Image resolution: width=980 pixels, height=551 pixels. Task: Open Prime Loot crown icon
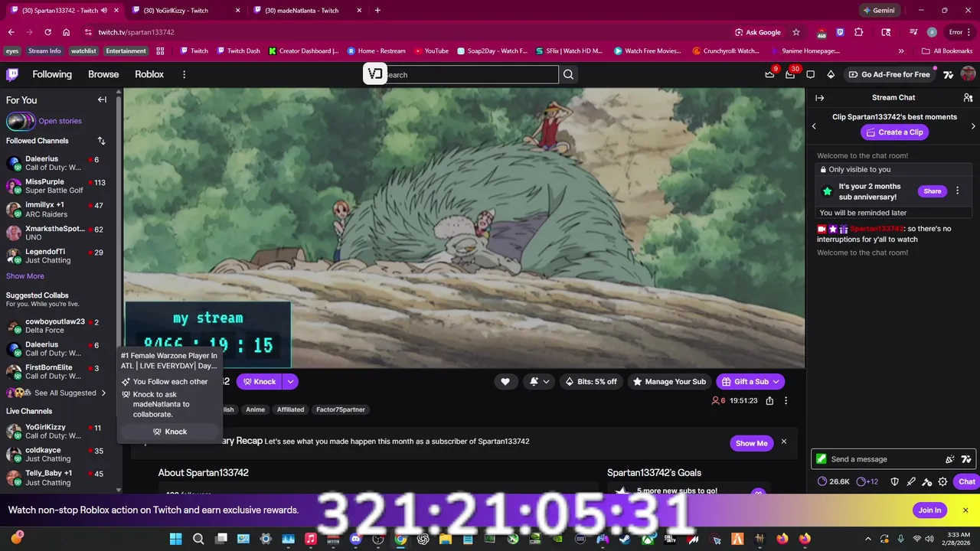pos(769,74)
